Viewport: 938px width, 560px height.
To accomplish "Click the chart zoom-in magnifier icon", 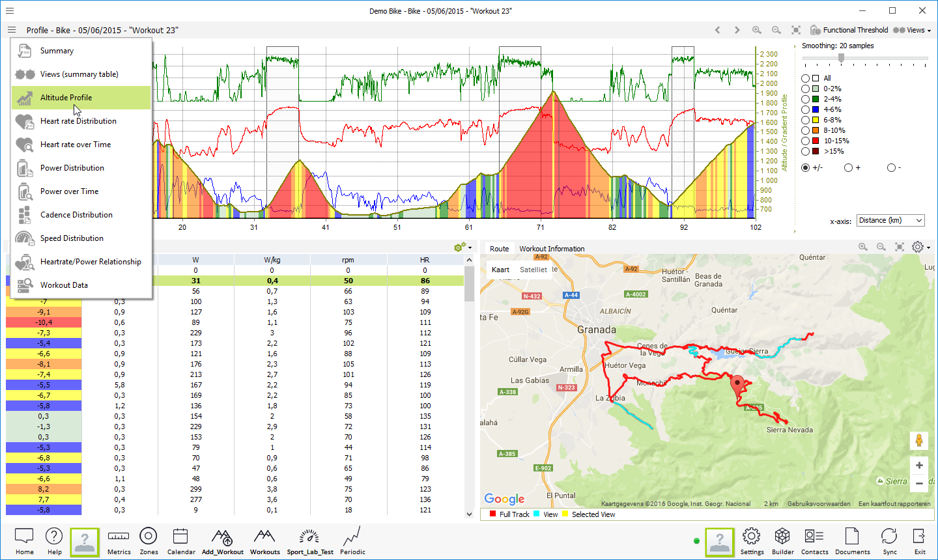I will (x=756, y=30).
